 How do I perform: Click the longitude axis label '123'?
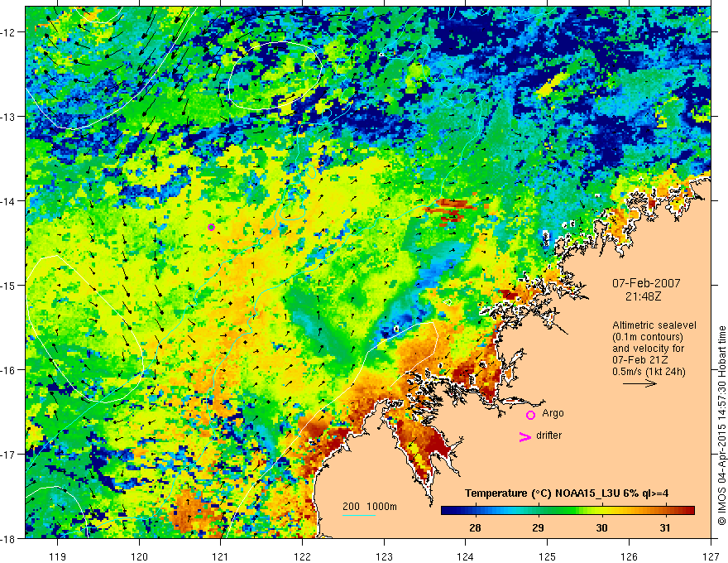[x=385, y=556]
